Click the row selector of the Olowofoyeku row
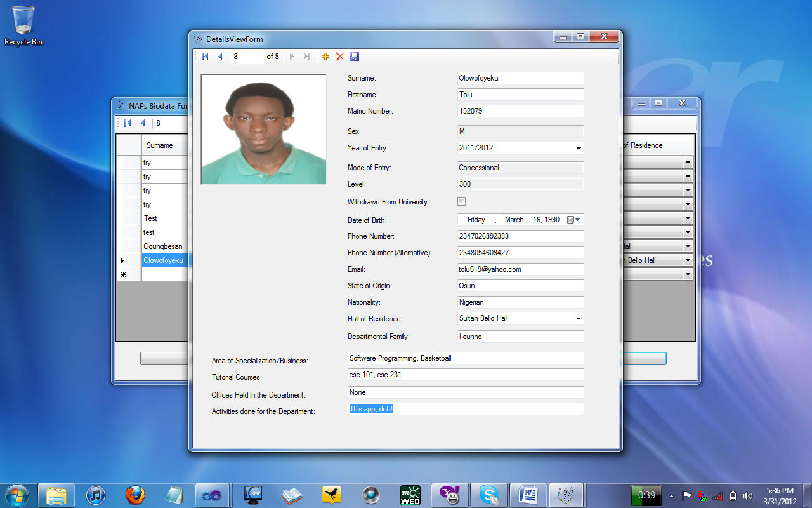The width and height of the screenshot is (812, 508). point(129,260)
